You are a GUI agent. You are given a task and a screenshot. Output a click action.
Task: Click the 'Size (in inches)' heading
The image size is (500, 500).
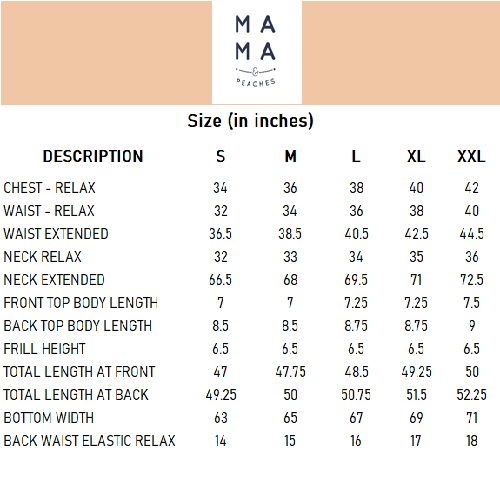[250, 121]
